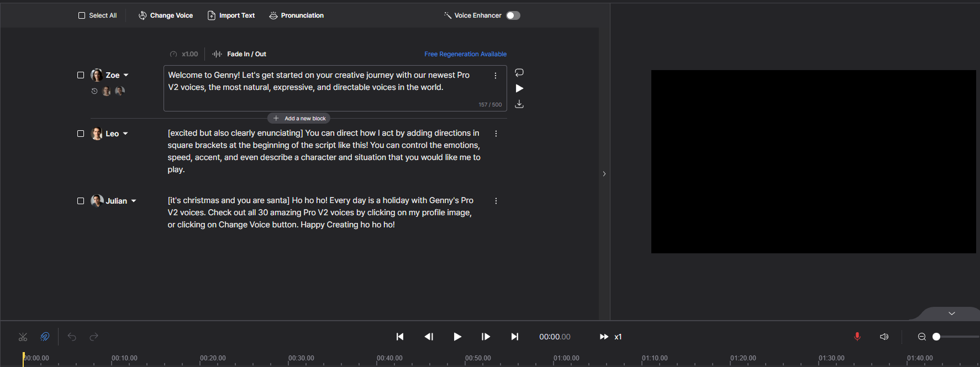Viewport: 980px width, 367px height.
Task: Click the speaker volume icon
Action: point(884,337)
